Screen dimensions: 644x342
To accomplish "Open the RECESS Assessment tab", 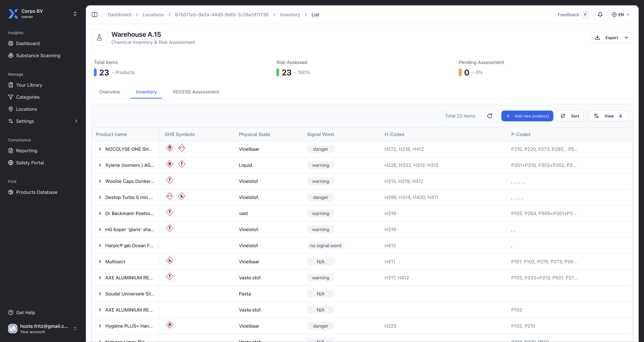I will (196, 92).
